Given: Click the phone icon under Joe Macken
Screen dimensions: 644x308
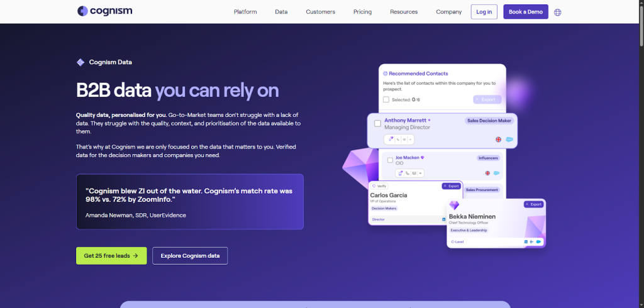Looking at the screenshot, I should (x=407, y=173).
